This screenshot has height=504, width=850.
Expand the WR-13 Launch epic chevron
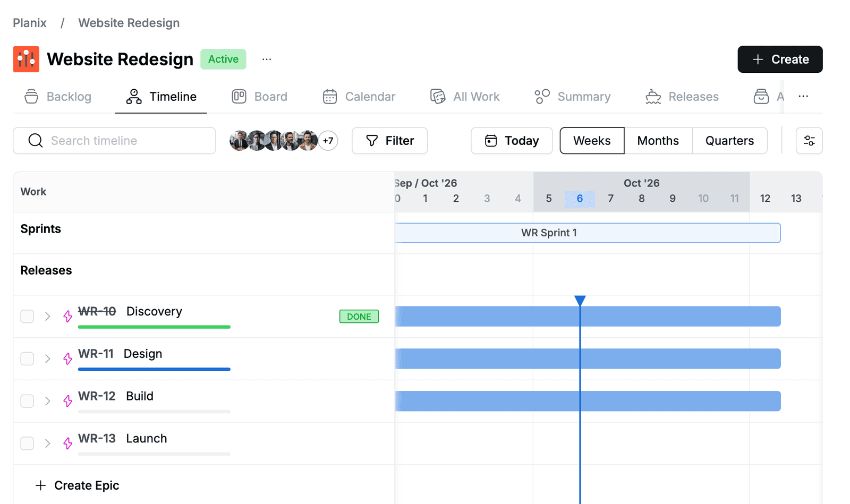48,443
